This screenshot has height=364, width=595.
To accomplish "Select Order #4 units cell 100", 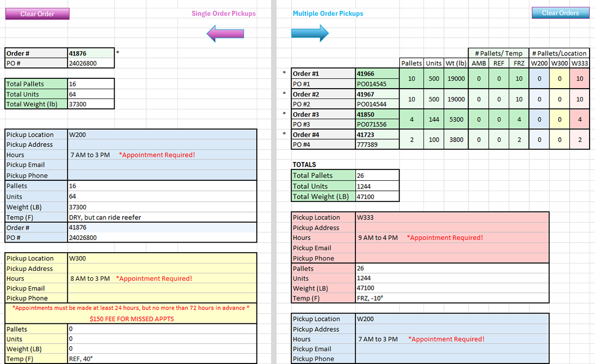I will pos(434,140).
